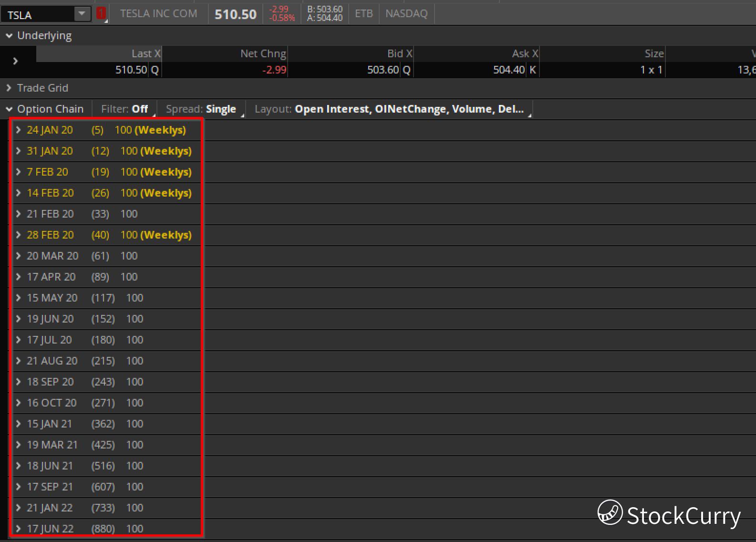Expand the 15 JAN 21 expiration
Viewport: 756px width, 542px height.
[18, 424]
